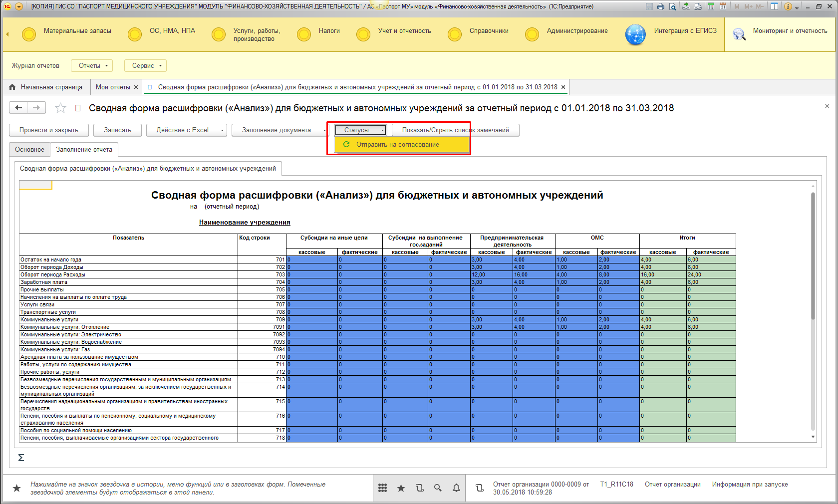Open the calendar icon in title bar

coord(722,6)
